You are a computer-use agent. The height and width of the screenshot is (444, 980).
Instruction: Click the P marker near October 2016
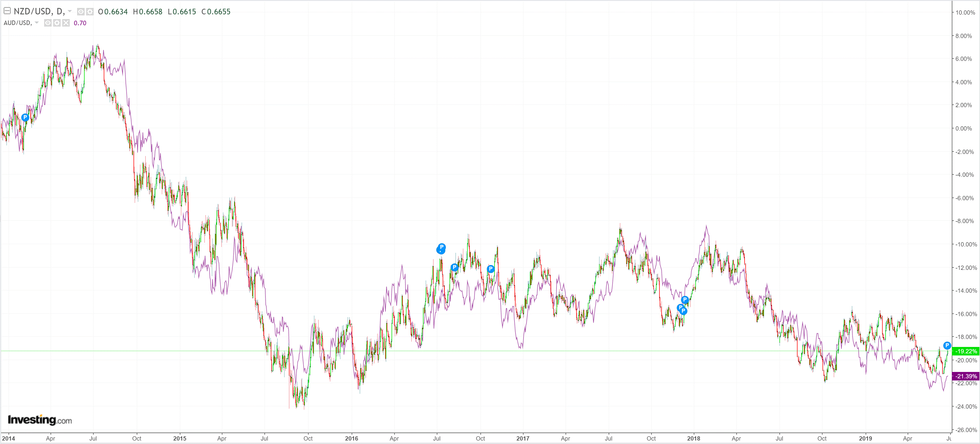point(491,269)
